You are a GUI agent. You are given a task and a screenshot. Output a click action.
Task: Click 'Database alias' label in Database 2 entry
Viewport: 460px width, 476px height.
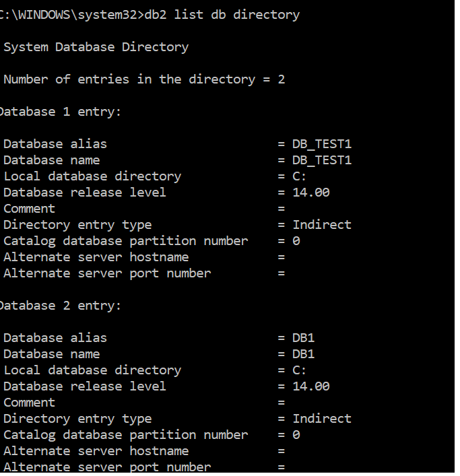pos(55,338)
